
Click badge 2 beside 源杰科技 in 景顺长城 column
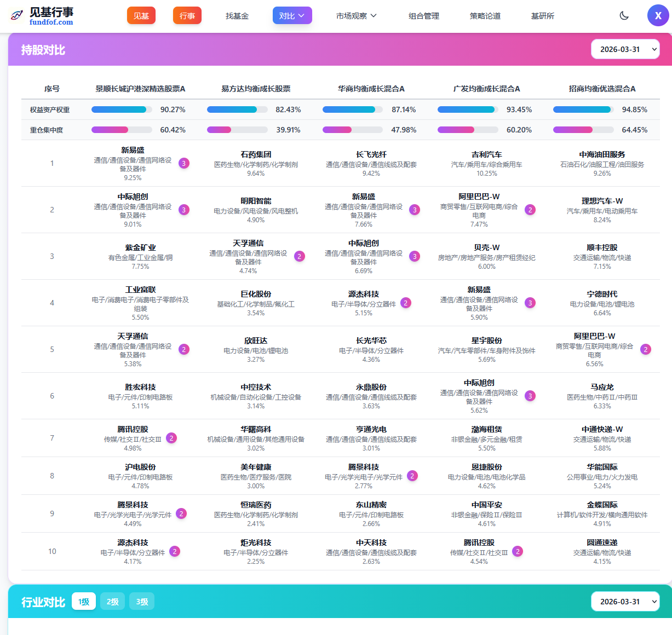(175, 551)
